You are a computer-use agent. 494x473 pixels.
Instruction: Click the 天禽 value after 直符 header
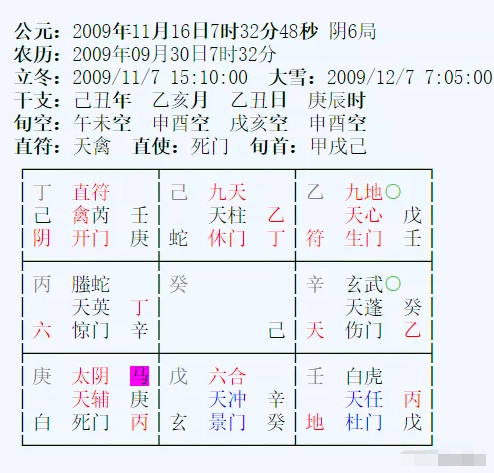coord(92,146)
